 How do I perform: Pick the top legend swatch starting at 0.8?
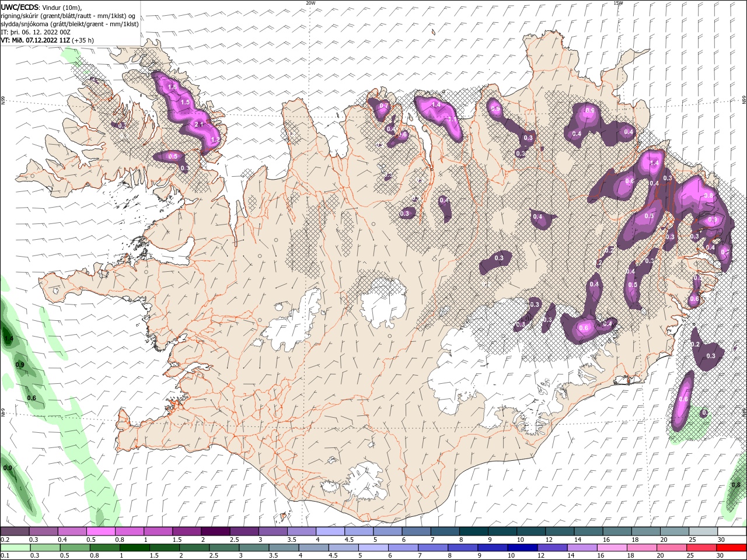[130, 531]
